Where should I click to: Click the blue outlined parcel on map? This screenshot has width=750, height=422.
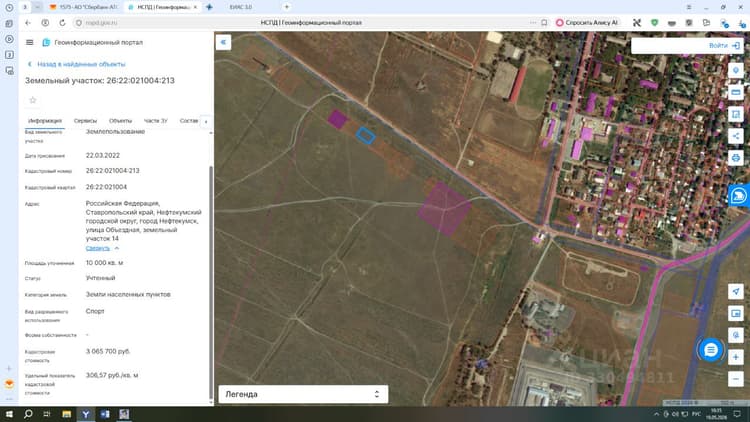(365, 136)
